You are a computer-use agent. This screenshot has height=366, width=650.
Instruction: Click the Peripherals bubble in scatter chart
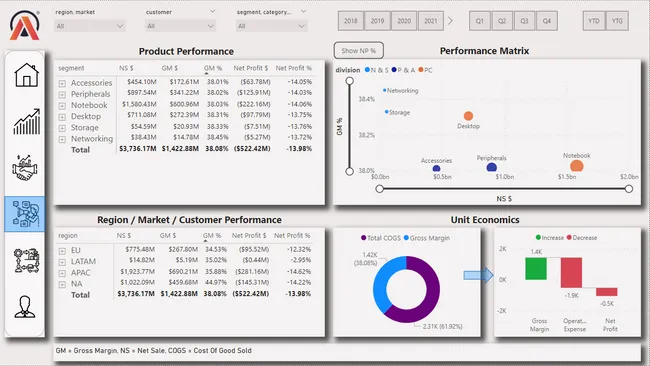coord(492,167)
